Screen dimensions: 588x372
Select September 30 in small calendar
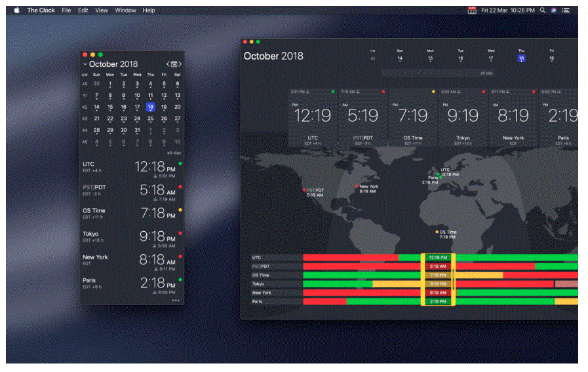(x=96, y=84)
